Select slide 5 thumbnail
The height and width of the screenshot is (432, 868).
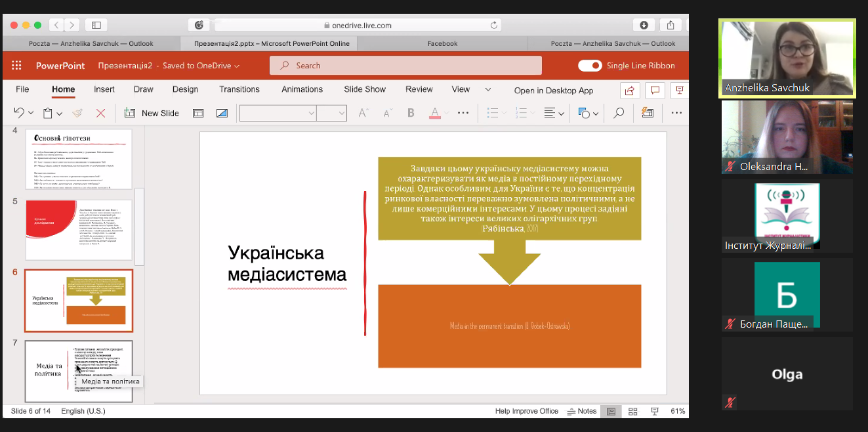pyautogui.click(x=79, y=230)
